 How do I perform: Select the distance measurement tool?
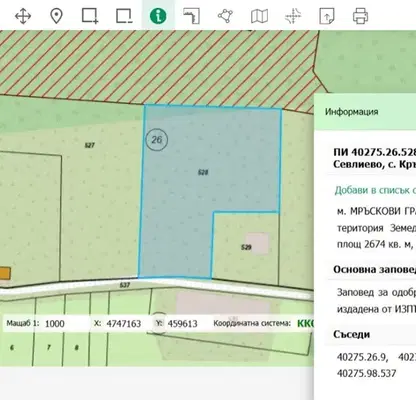192,16
